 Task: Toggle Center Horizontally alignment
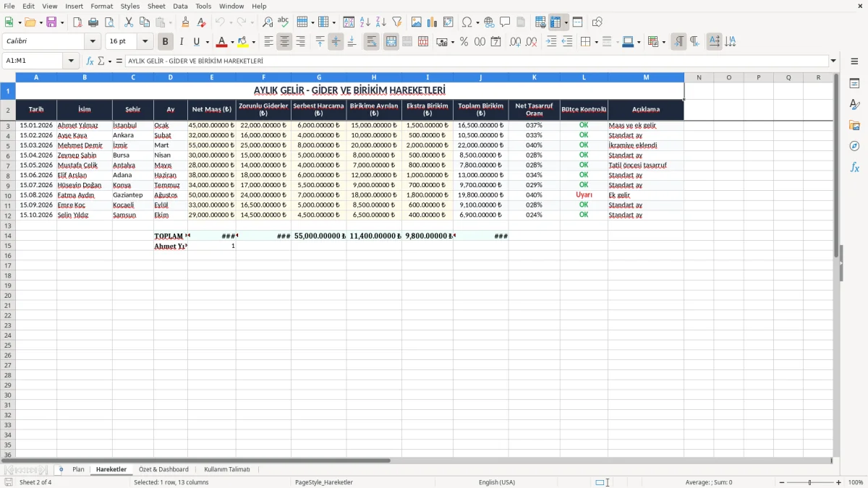284,42
